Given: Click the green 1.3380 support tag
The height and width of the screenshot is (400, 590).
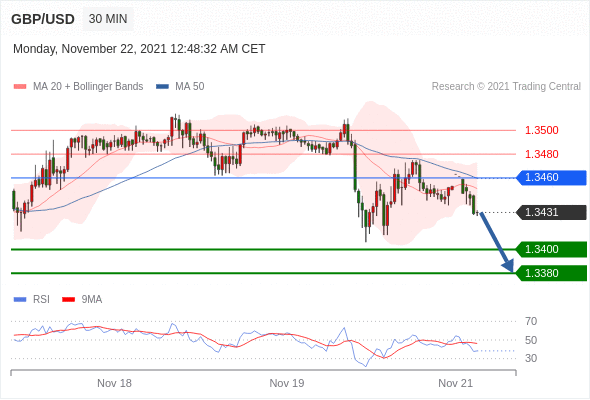Looking at the screenshot, I should click(551, 273).
